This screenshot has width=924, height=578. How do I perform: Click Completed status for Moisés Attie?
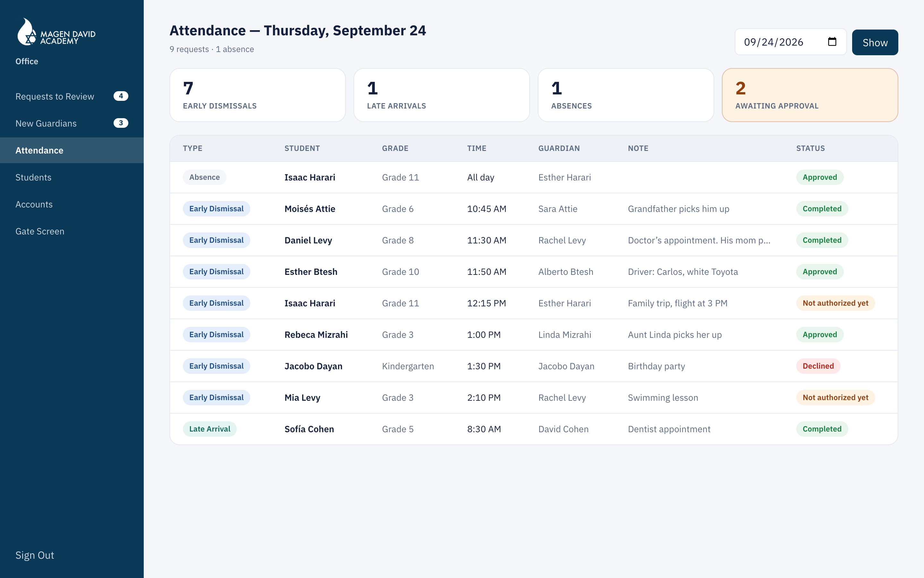point(822,209)
